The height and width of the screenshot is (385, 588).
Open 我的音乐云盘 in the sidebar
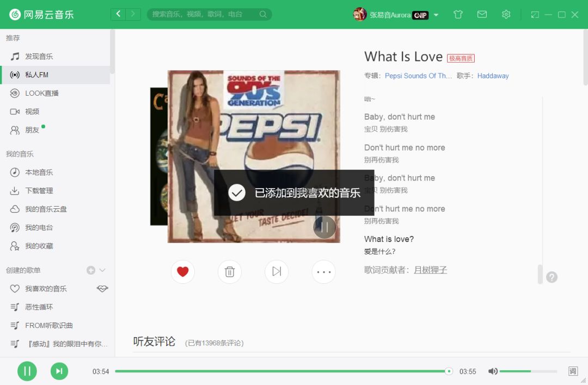click(55, 209)
